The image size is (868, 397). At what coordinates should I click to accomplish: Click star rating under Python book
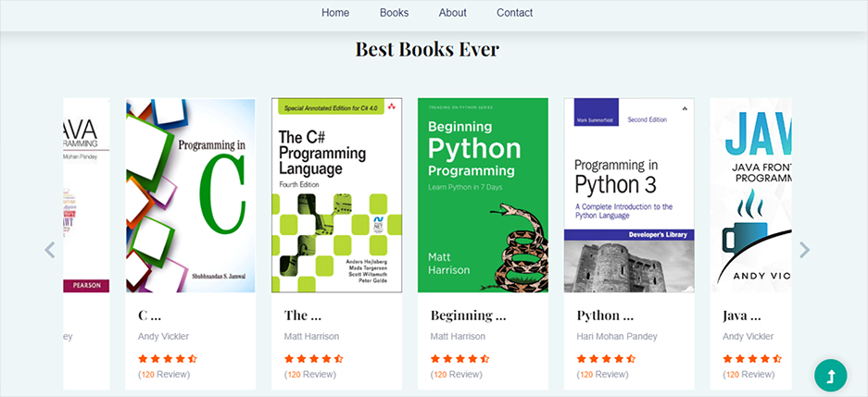[606, 358]
